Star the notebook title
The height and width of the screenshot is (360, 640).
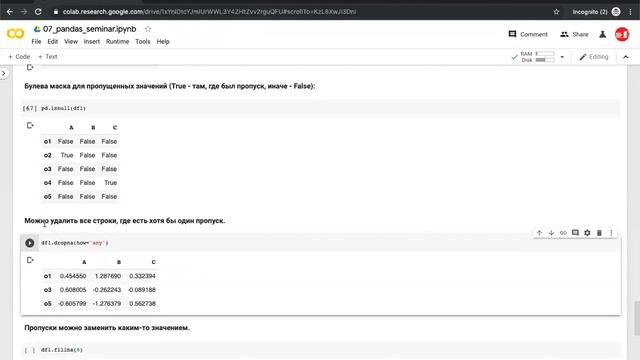coord(148,29)
